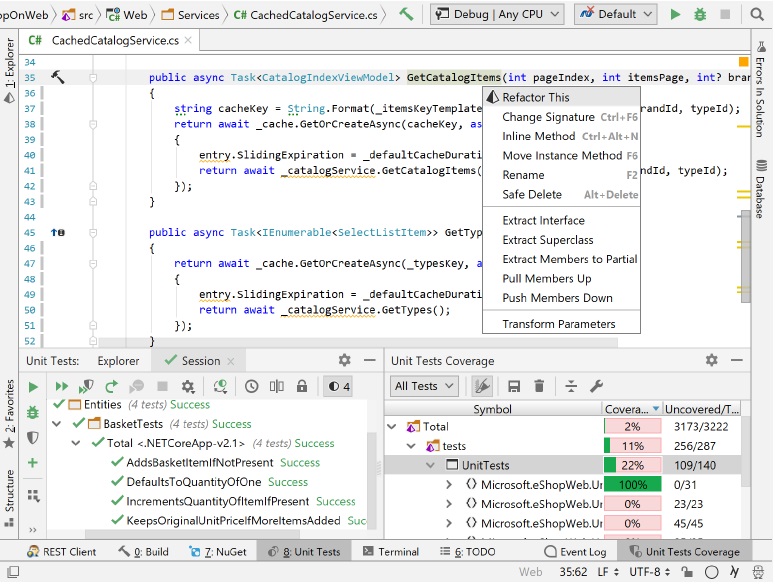This screenshot has width=775, height=584.
Task: Toggle the track time clock icon in session toolbar
Action: pyautogui.click(x=251, y=386)
